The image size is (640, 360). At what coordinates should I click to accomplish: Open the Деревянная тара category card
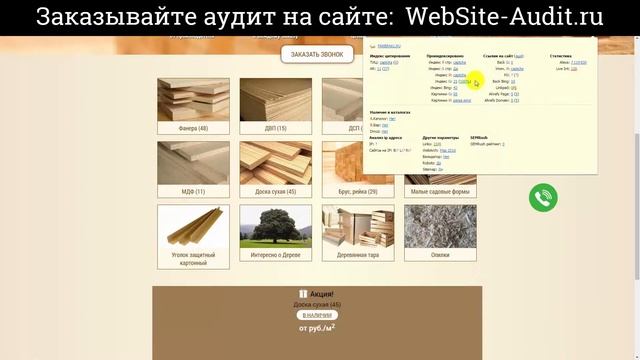coord(358,233)
